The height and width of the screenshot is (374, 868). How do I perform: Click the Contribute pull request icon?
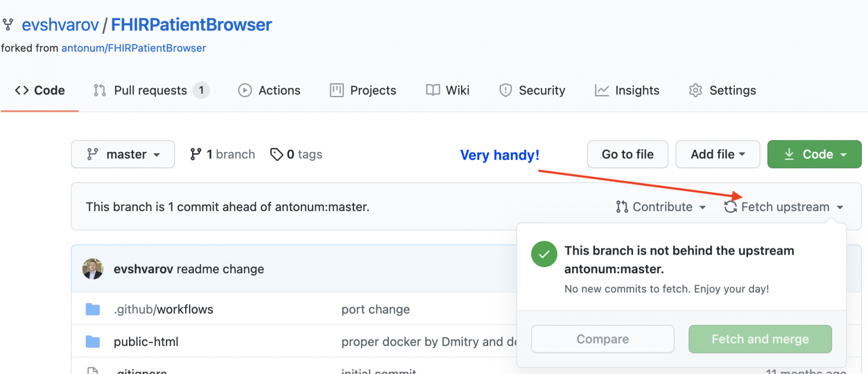[622, 207]
